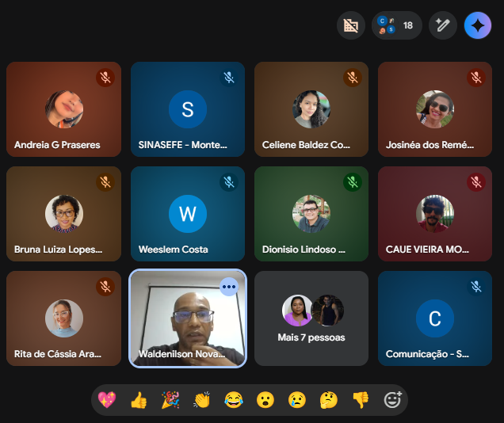
Task: Send the thinking face reaction
Action: [329, 400]
